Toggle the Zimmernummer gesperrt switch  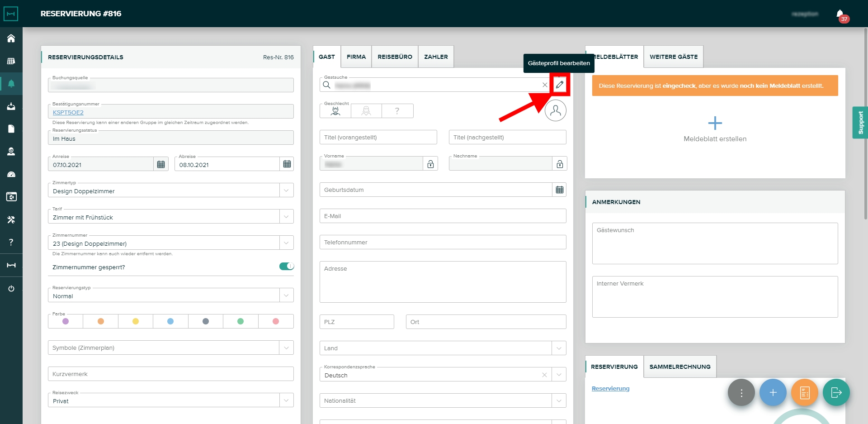tap(286, 267)
